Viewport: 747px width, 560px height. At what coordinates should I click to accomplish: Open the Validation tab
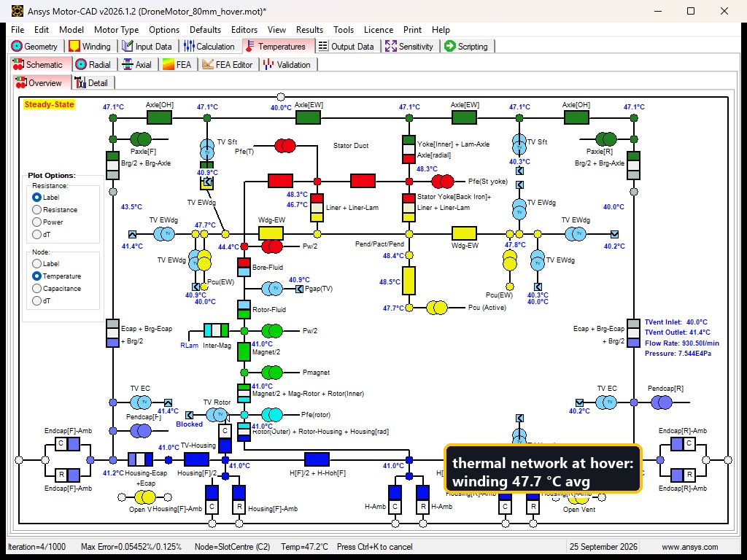(287, 64)
